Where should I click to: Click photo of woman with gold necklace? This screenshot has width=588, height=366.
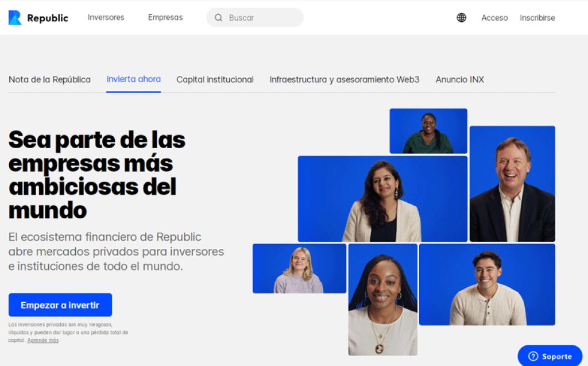pos(382,299)
